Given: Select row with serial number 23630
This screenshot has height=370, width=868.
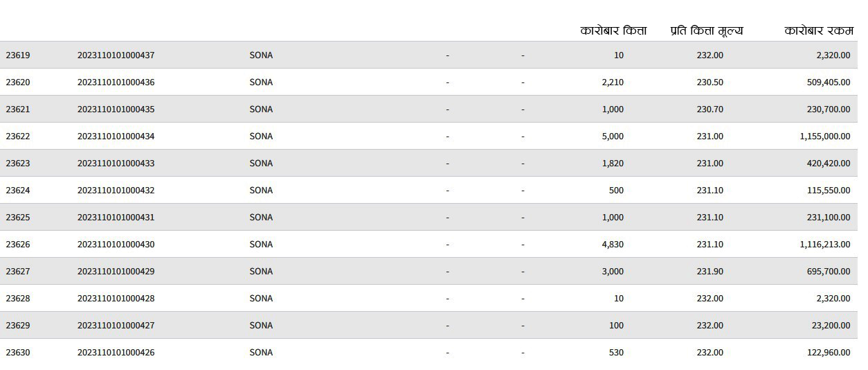Looking at the screenshot, I should [428, 352].
